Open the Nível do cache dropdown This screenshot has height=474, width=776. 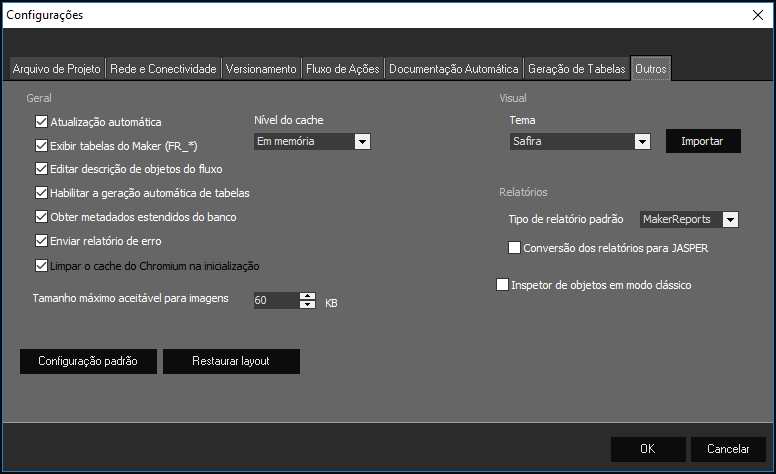[361, 142]
